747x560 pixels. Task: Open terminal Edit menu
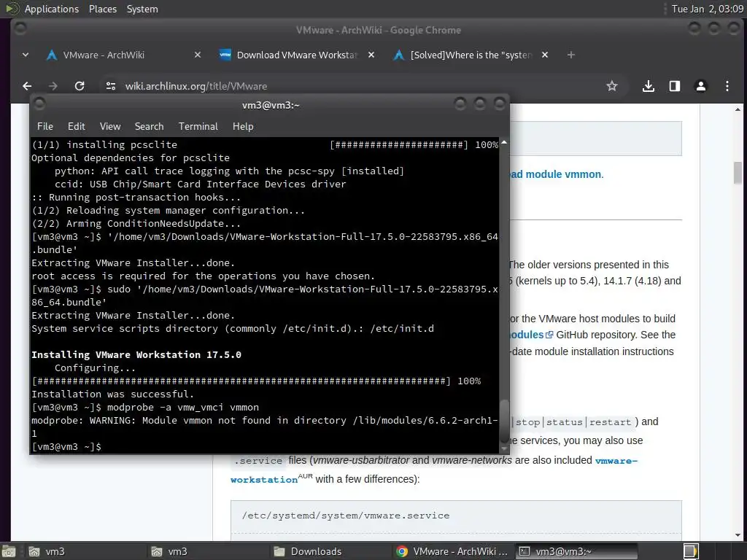[x=76, y=127]
